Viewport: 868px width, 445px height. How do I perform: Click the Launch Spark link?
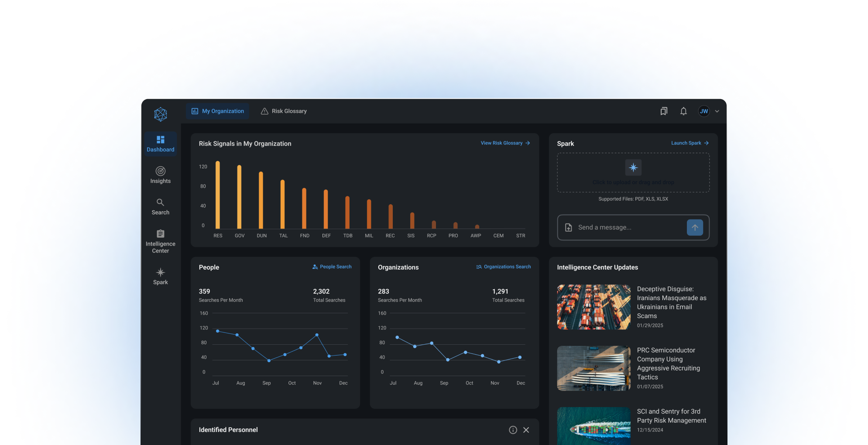[x=690, y=143]
